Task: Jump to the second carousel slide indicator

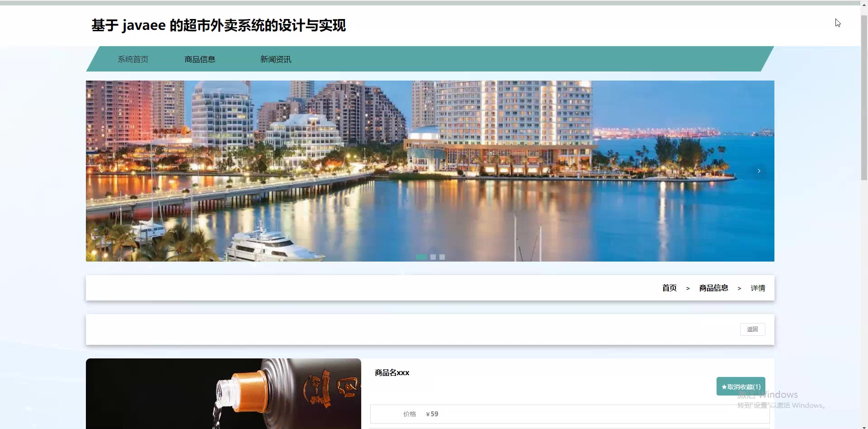Action: (x=433, y=257)
